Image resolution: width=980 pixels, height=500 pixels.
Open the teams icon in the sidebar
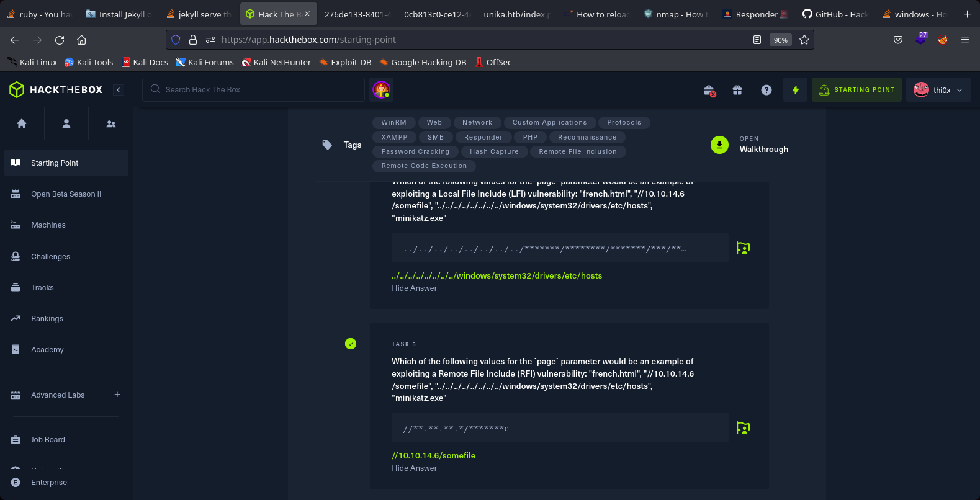coord(111,123)
